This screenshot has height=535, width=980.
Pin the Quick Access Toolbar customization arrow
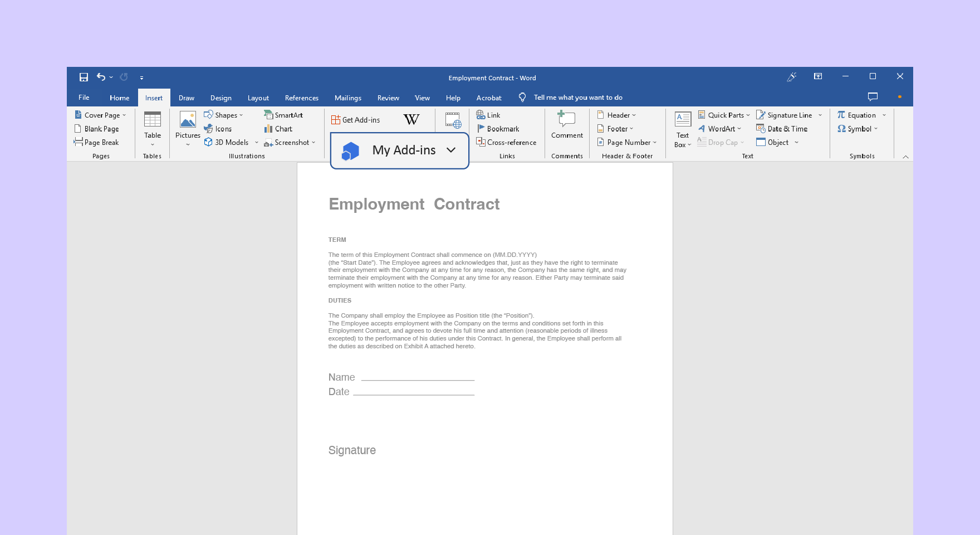pyautogui.click(x=141, y=77)
